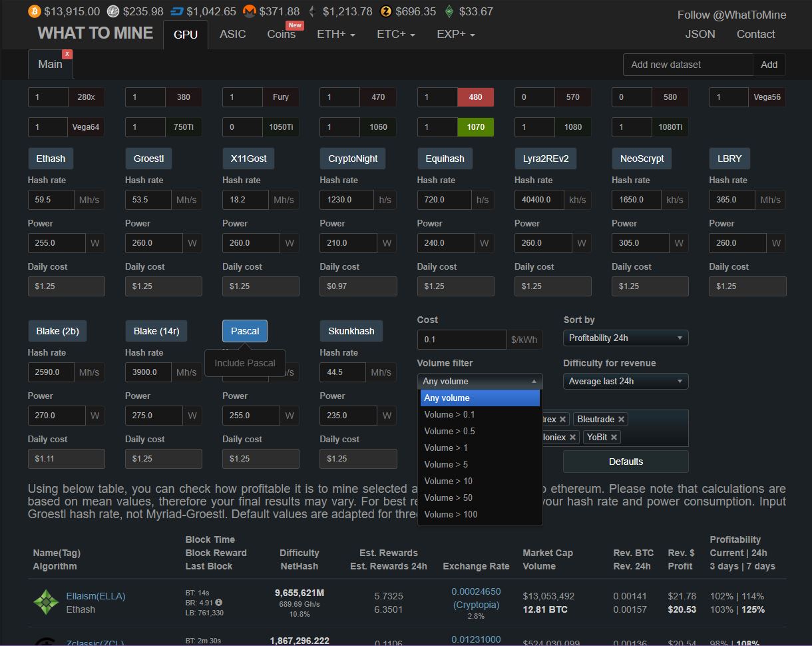The width and height of the screenshot is (812, 646).
Task: Switch to the ASIC tab
Action: [232, 34]
